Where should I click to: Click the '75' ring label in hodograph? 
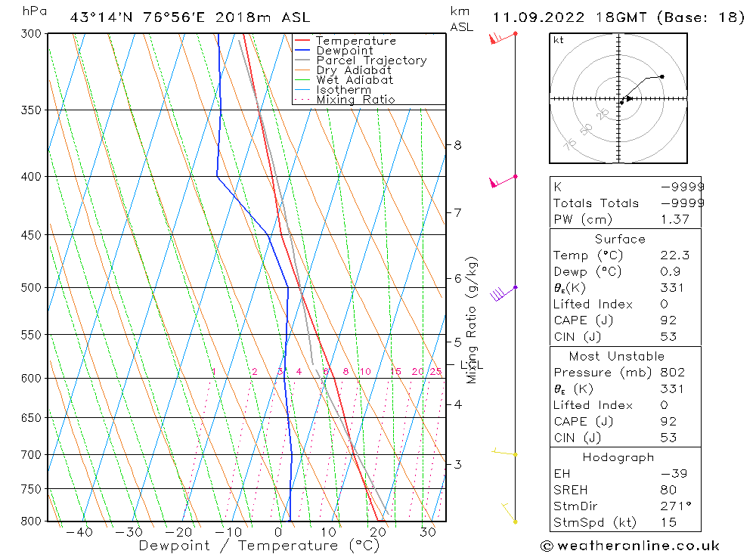tap(570, 144)
